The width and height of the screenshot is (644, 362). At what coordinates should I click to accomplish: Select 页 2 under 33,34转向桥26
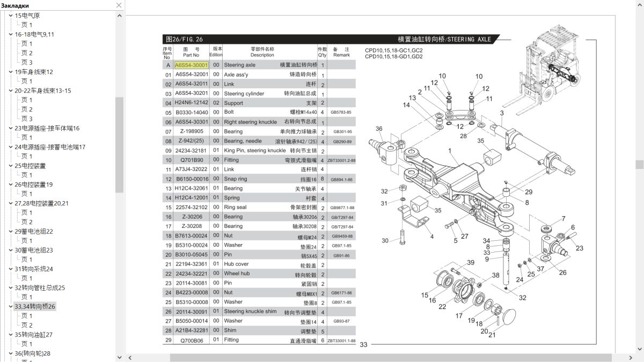pyautogui.click(x=27, y=325)
